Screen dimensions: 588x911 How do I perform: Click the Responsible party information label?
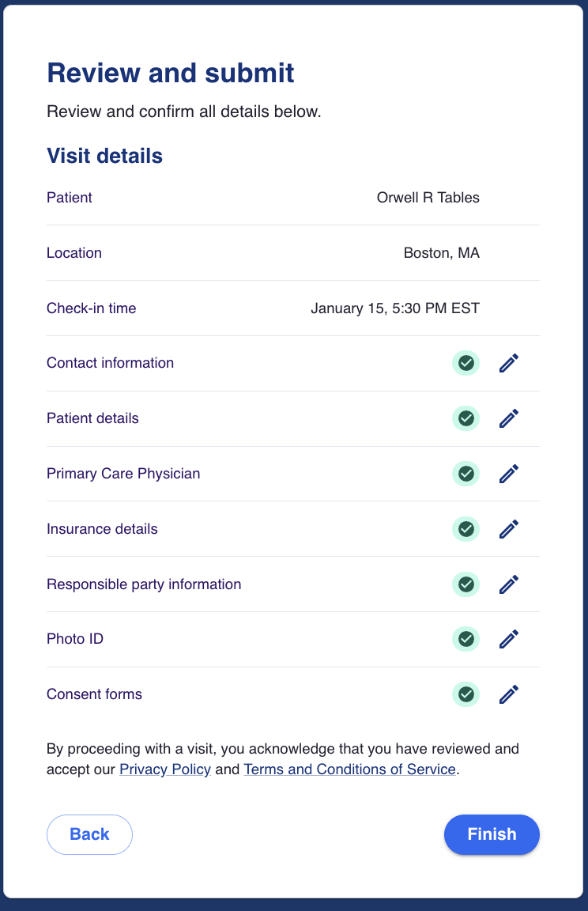click(x=144, y=584)
